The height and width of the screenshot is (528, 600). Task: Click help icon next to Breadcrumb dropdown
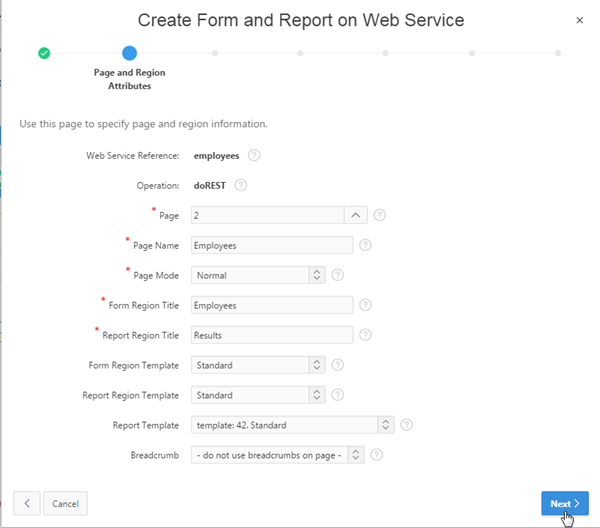377,455
